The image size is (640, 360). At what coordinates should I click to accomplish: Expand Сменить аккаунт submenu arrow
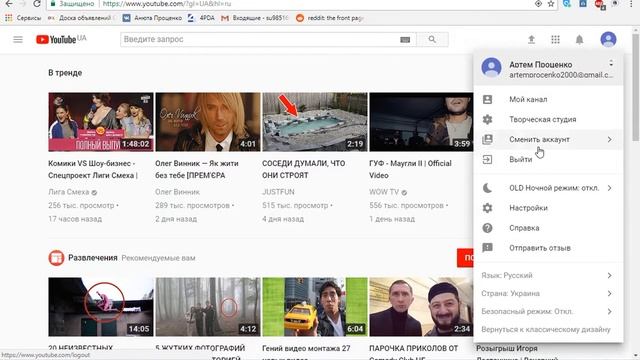click(609, 139)
